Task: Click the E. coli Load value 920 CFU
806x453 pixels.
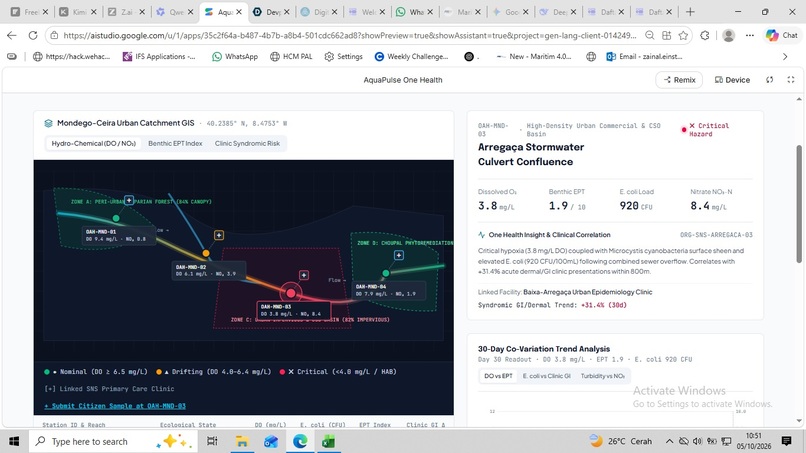Action: coord(636,206)
